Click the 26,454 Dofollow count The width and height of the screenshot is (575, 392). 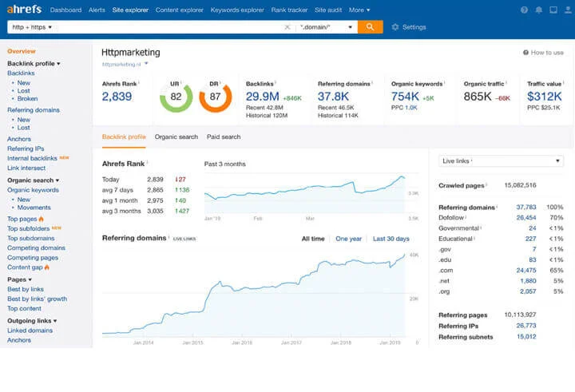(526, 218)
